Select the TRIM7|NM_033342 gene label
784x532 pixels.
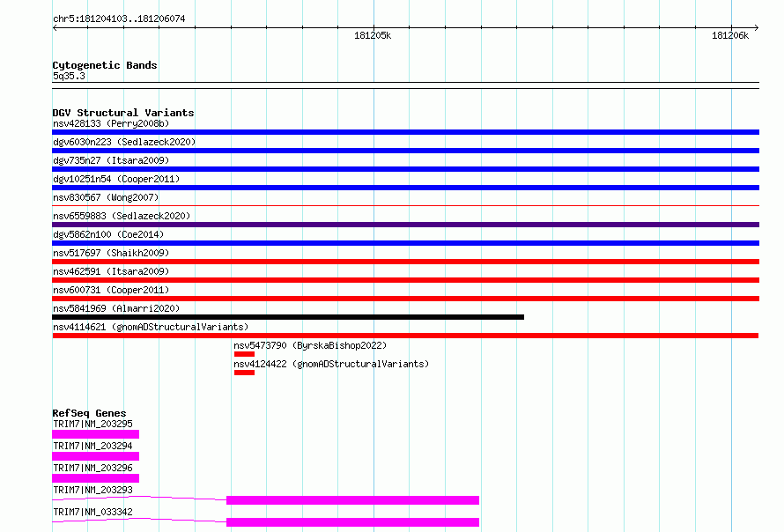point(93,512)
